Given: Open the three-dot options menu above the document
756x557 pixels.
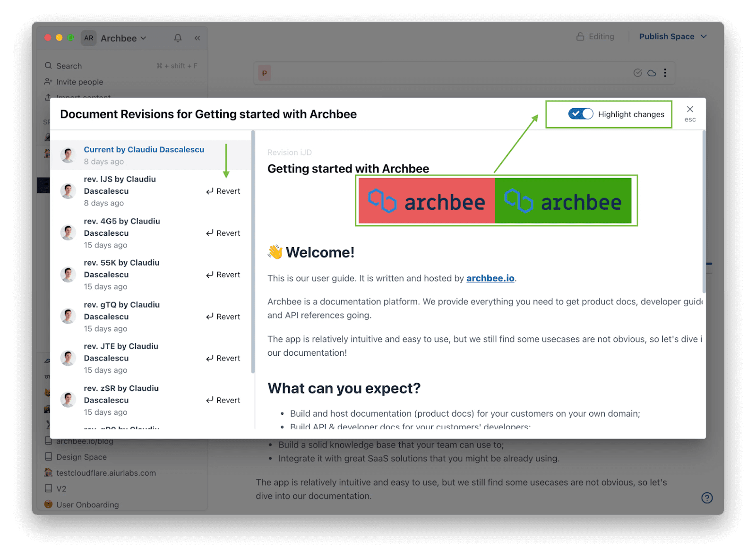Looking at the screenshot, I should [665, 73].
